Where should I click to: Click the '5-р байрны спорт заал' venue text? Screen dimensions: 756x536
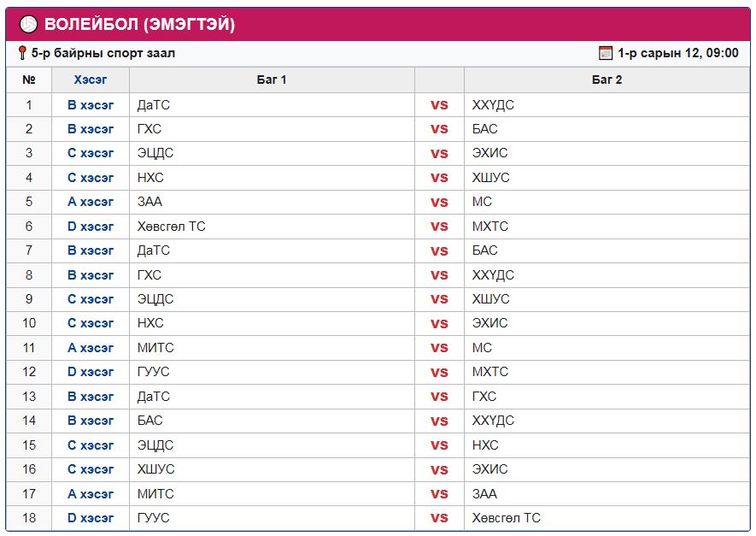[x=103, y=53]
